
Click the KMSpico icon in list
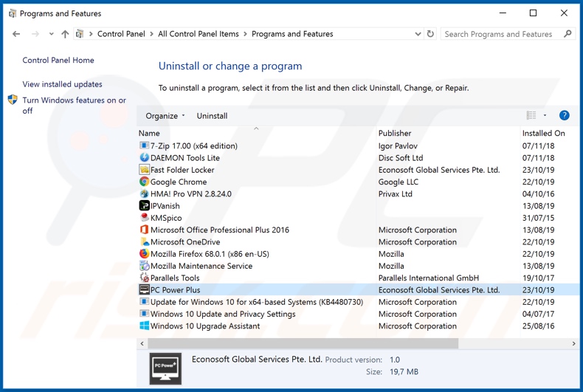click(x=145, y=218)
